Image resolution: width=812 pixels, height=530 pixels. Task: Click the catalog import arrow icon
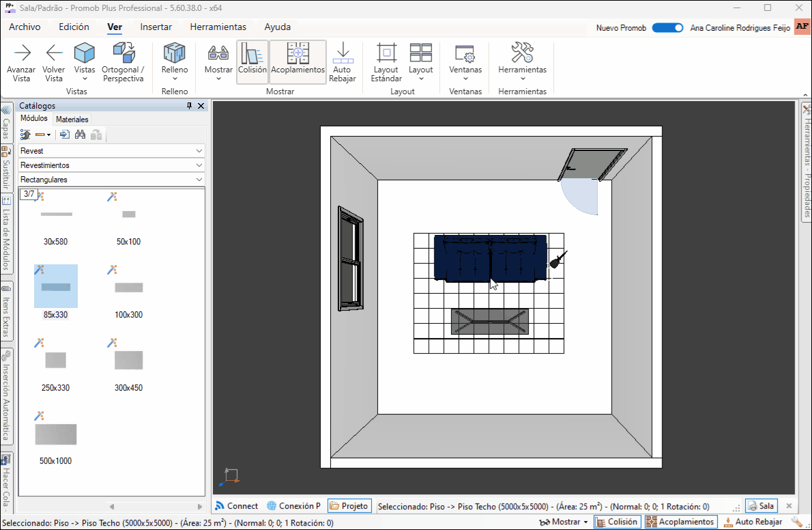(65, 135)
